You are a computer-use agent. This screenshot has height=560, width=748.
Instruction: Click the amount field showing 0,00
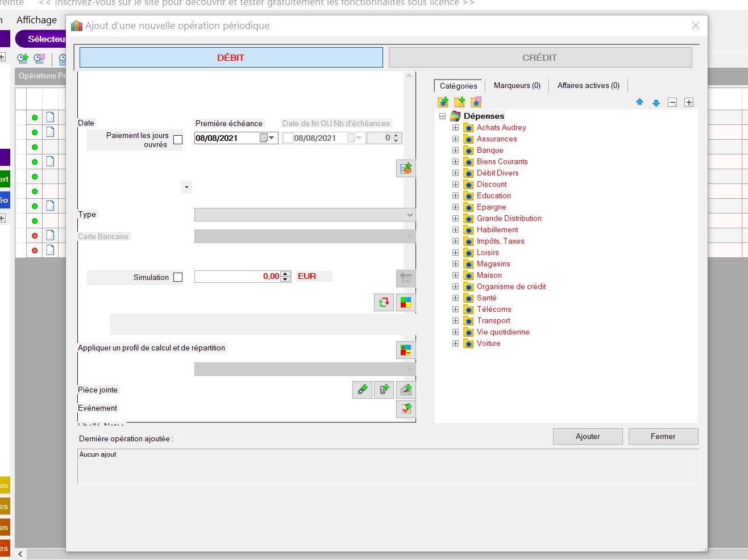pyautogui.click(x=238, y=277)
